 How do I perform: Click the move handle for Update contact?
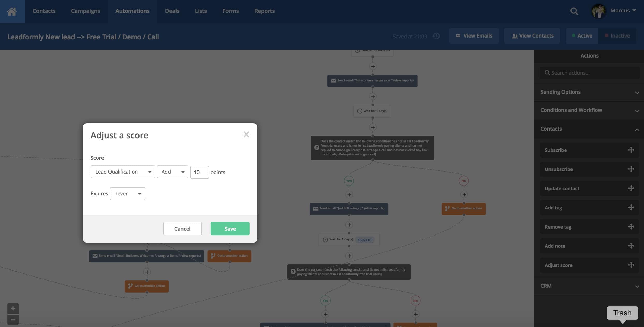click(x=631, y=188)
